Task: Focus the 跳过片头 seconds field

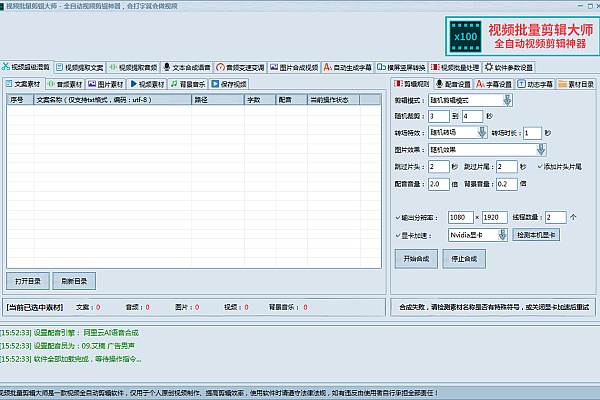Action: (x=439, y=167)
